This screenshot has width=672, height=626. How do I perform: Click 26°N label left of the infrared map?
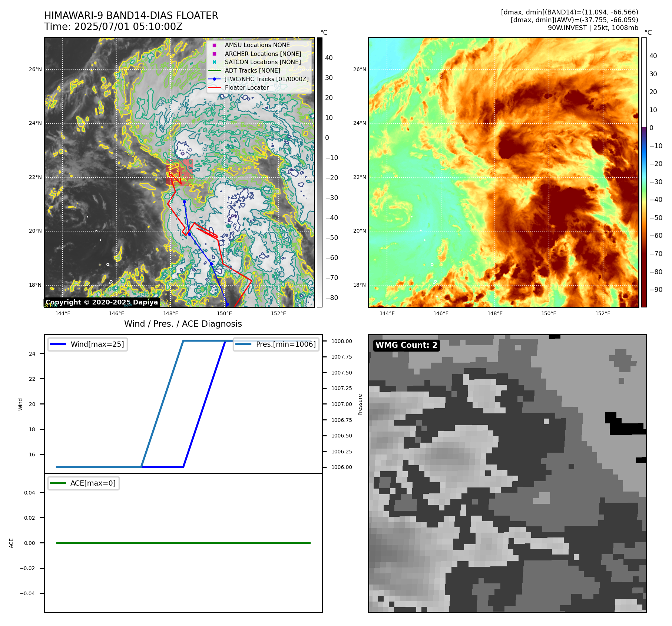click(35, 69)
